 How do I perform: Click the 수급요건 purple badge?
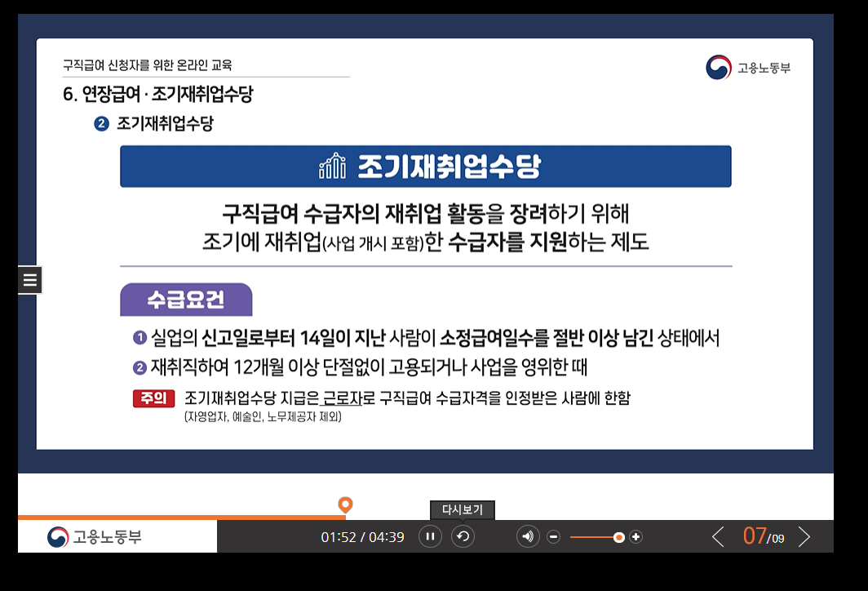[185, 300]
